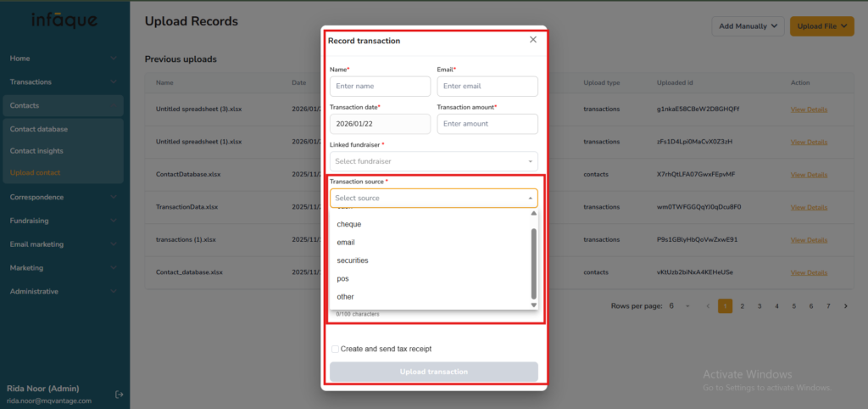This screenshot has height=409, width=868.
Task: Click the source list scrollbar thumb
Action: pos(533,263)
